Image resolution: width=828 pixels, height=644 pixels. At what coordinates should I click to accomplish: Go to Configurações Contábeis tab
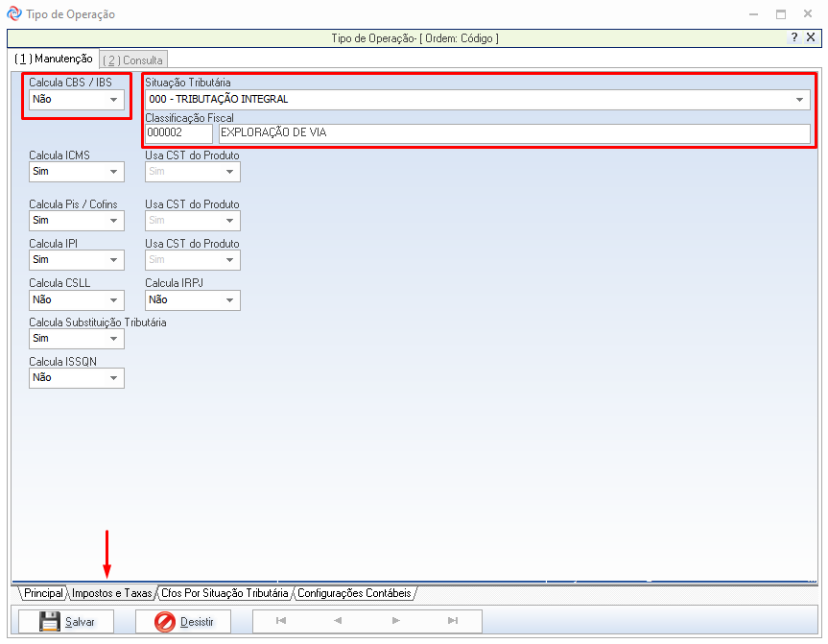pyautogui.click(x=354, y=594)
